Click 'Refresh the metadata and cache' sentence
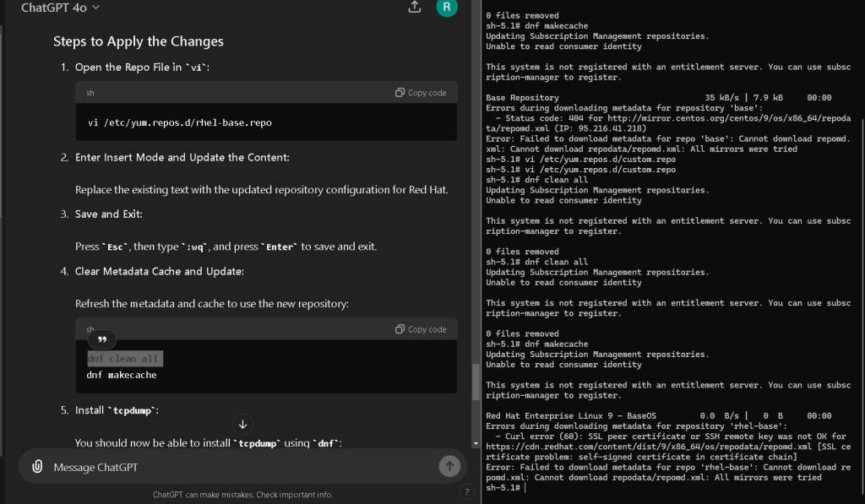 (x=212, y=304)
